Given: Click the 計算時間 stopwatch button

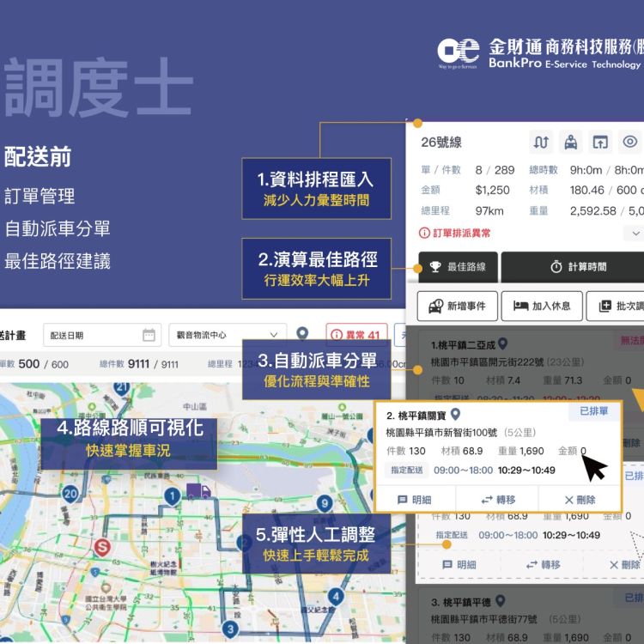Looking at the screenshot, I should 573,267.
